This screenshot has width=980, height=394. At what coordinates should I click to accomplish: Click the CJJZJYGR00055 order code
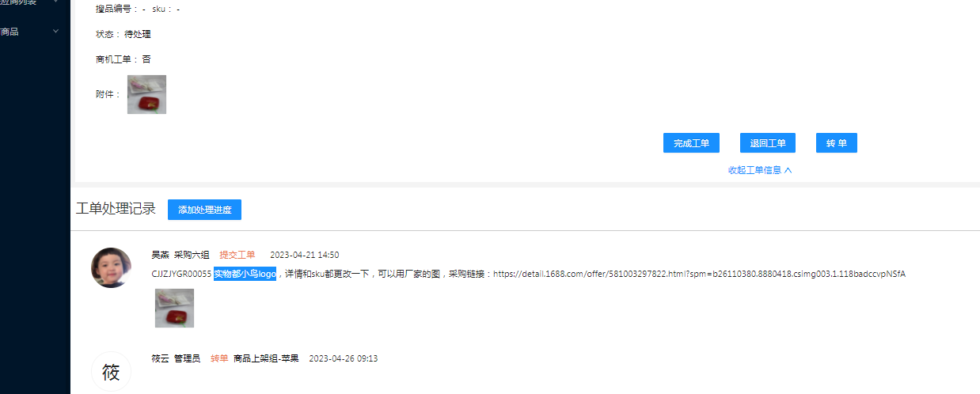tap(181, 274)
